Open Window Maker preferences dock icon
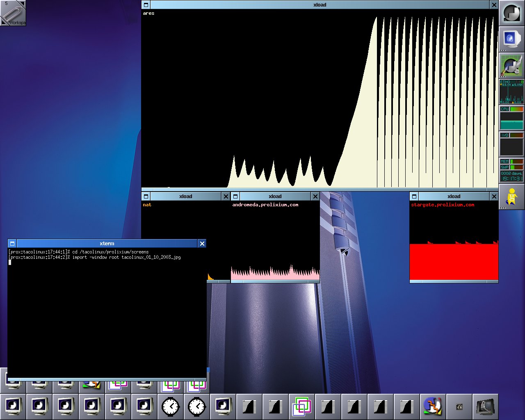Viewport: 525px width, 420px height. [x=511, y=65]
